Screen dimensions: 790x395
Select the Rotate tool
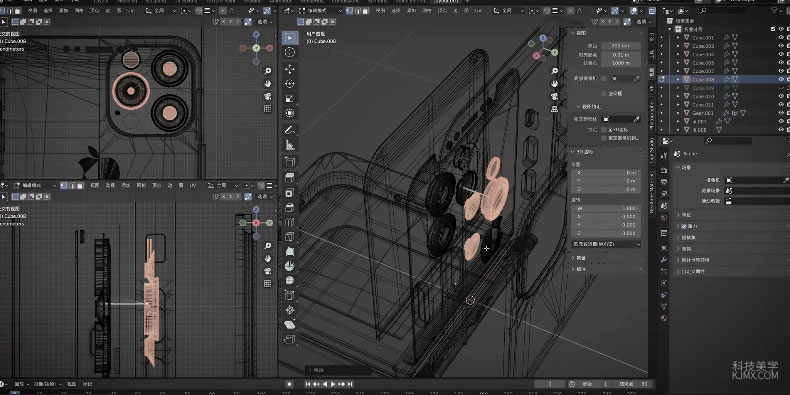(290, 84)
